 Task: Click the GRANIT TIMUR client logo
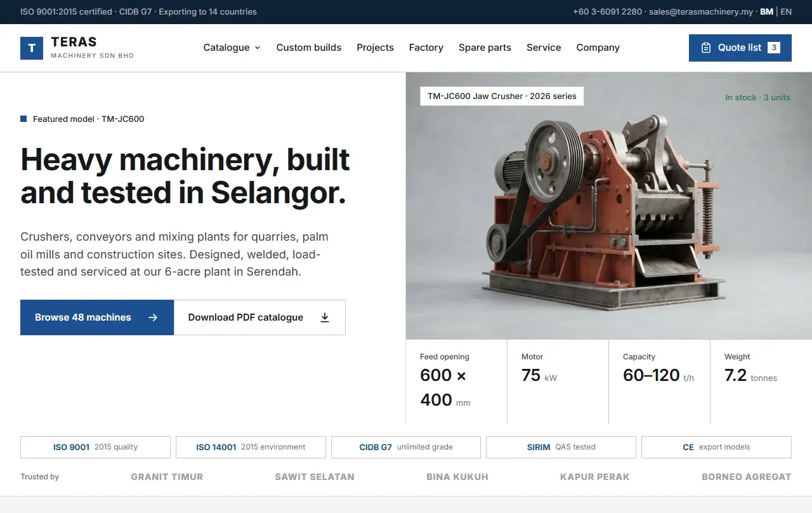pyautogui.click(x=167, y=477)
